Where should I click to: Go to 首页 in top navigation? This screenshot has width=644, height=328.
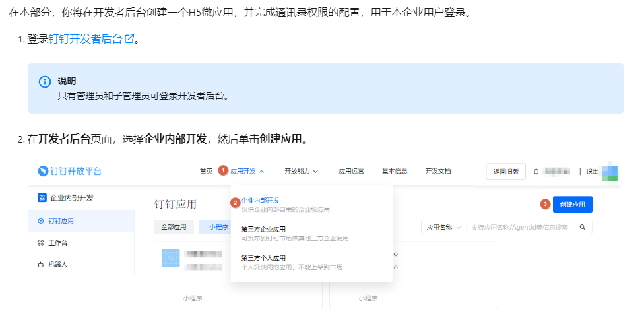[x=206, y=171]
